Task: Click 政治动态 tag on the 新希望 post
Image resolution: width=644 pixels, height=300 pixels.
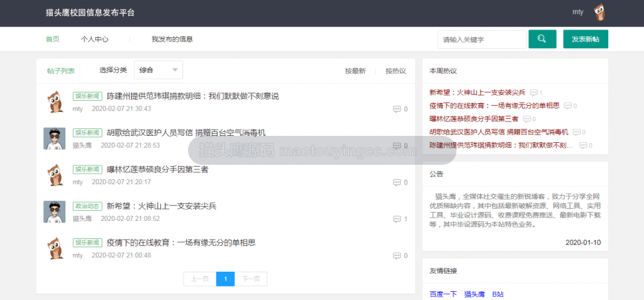Action: pyautogui.click(x=87, y=206)
